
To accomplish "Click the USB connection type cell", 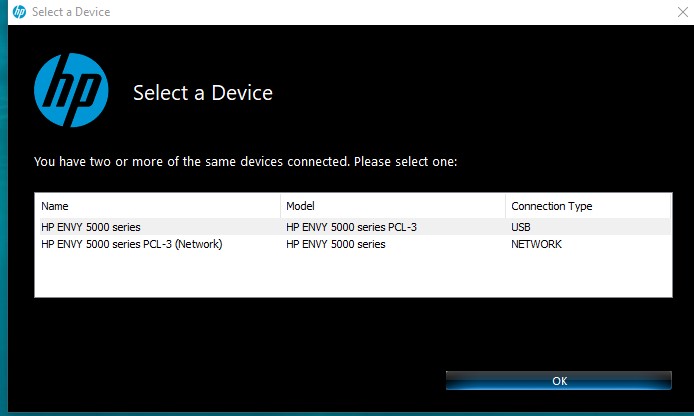I will [x=520, y=227].
